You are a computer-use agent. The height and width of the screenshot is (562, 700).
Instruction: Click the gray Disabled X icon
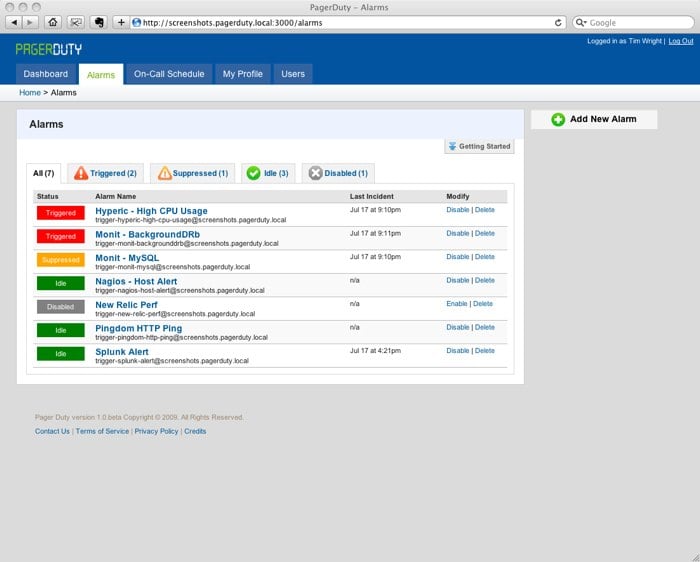coord(315,173)
